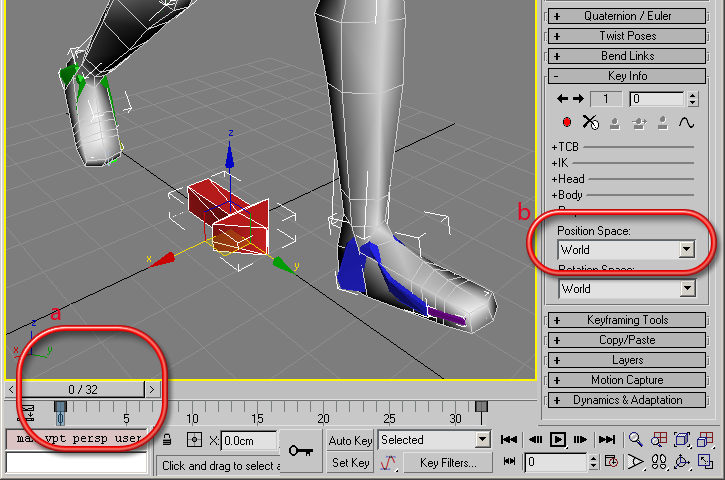Toggle Set Key mode

click(350, 462)
